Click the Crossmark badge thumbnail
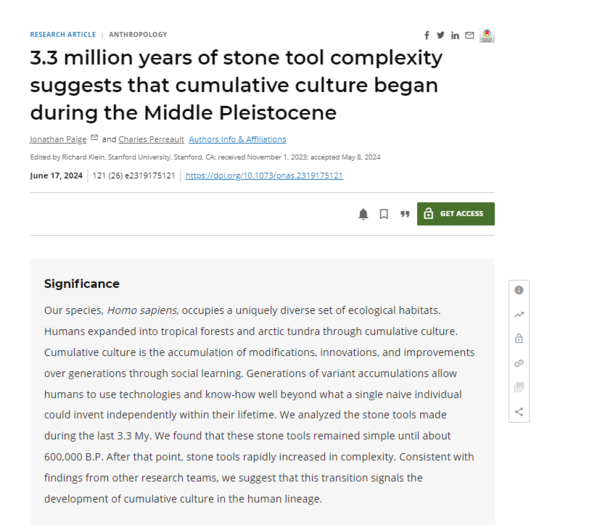This screenshot has height=525, width=600. coord(487,35)
